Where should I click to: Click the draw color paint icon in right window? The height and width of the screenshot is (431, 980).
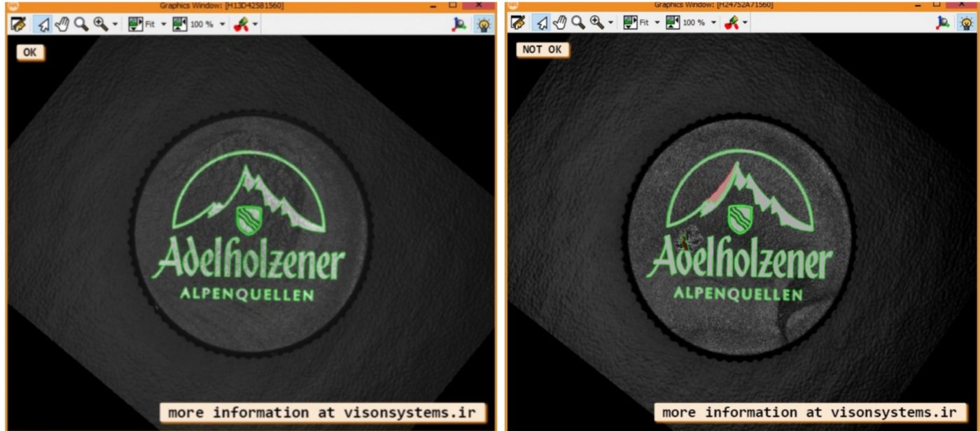click(732, 23)
